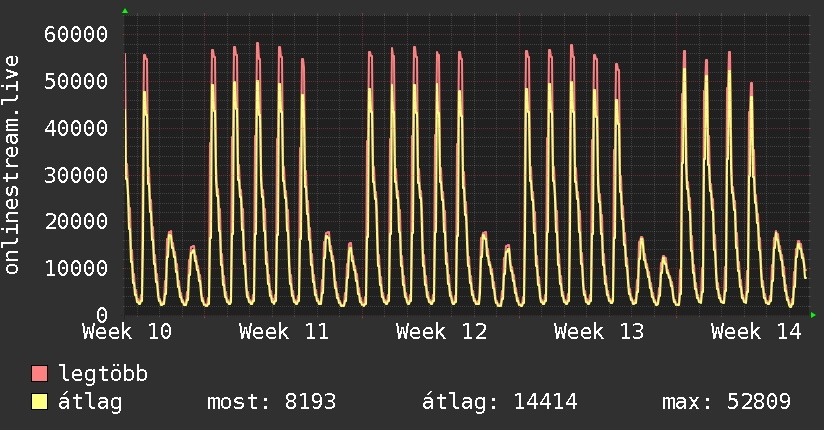Image resolution: width=824 pixels, height=430 pixels.
Task: Click the green arrow at x-axis end
Action: pyautogui.click(x=813, y=315)
